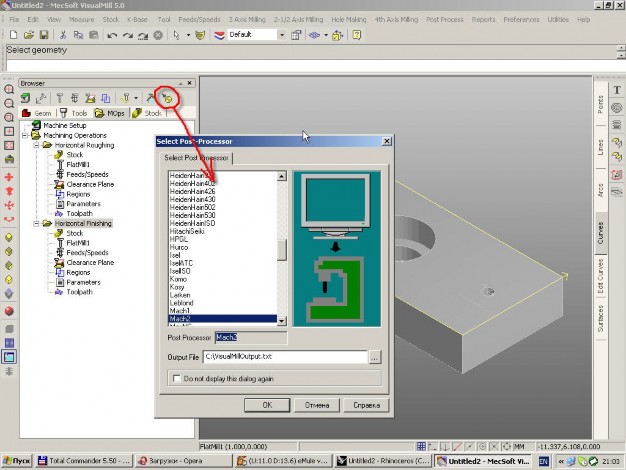Open the Curves vertical tab on right
Viewport: 626px width, 470px height.
600,233
